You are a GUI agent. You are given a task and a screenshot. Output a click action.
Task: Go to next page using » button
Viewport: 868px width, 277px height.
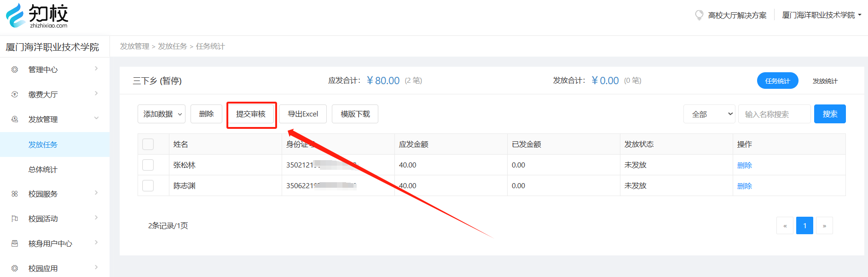click(x=824, y=225)
